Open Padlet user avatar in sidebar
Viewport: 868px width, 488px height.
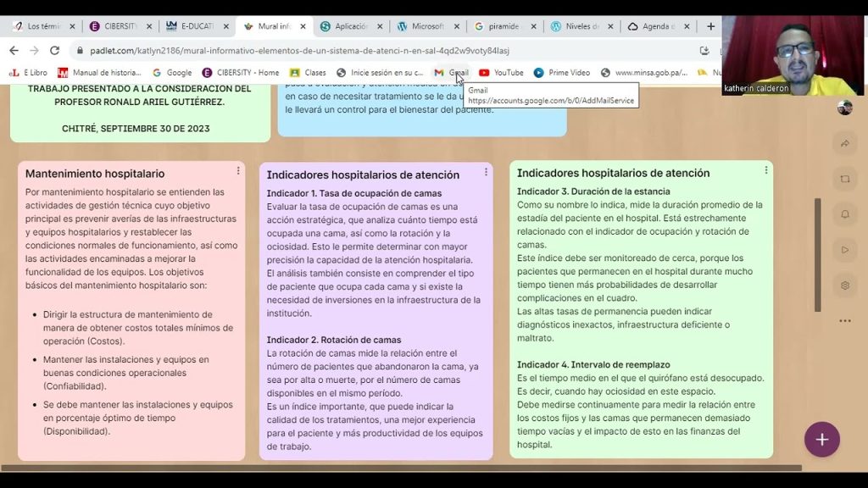pyautogui.click(x=845, y=108)
